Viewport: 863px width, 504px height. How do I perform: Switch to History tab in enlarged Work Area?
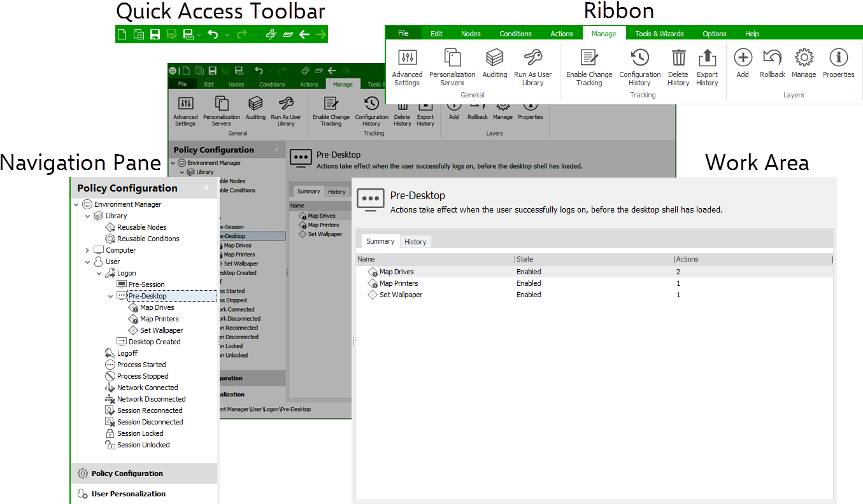pos(415,242)
